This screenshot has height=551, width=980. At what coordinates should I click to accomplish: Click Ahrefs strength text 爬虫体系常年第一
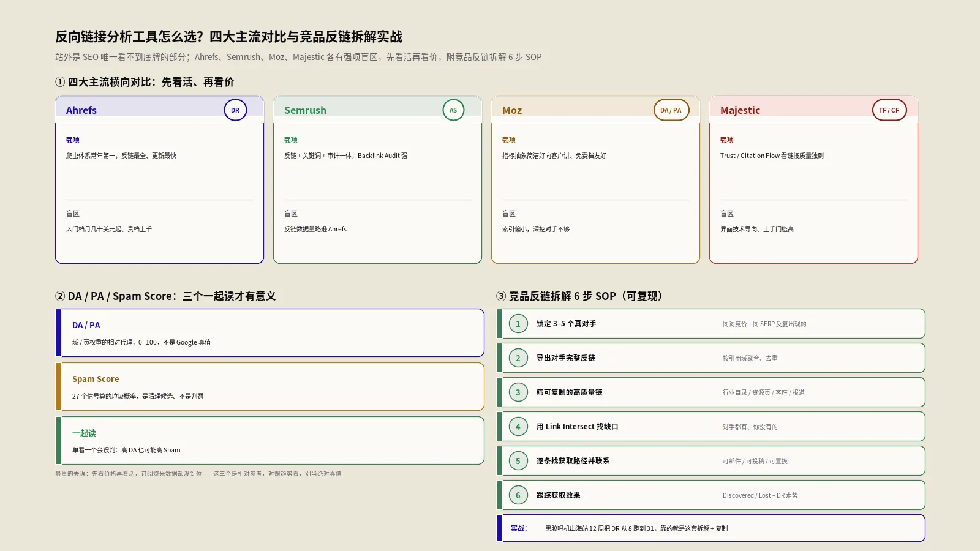[x=121, y=156]
